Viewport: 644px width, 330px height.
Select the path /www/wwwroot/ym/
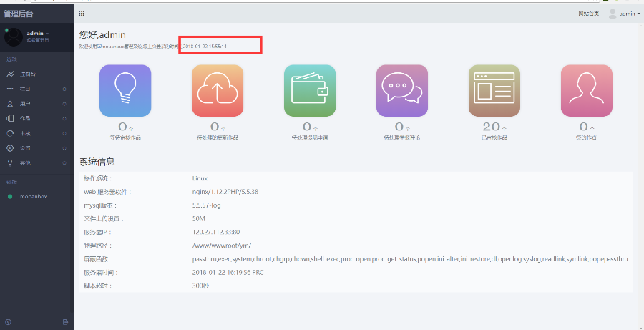pyautogui.click(x=221, y=246)
